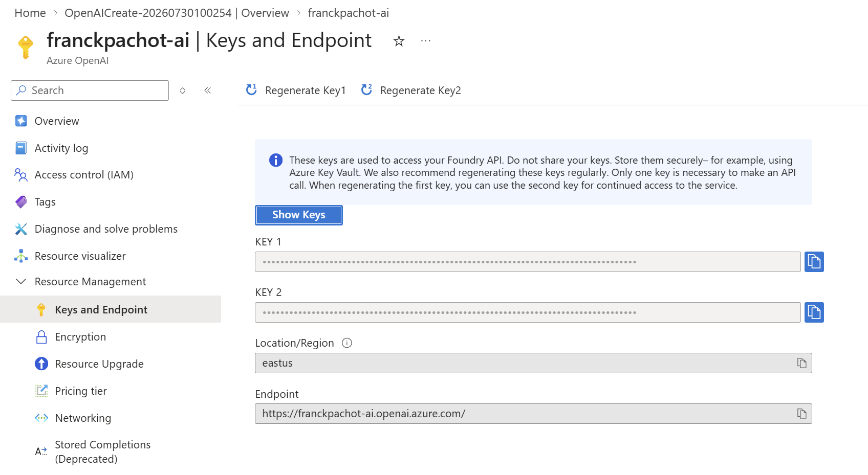
Task: Click the Keys and Endpoint key icon
Action: click(x=41, y=310)
